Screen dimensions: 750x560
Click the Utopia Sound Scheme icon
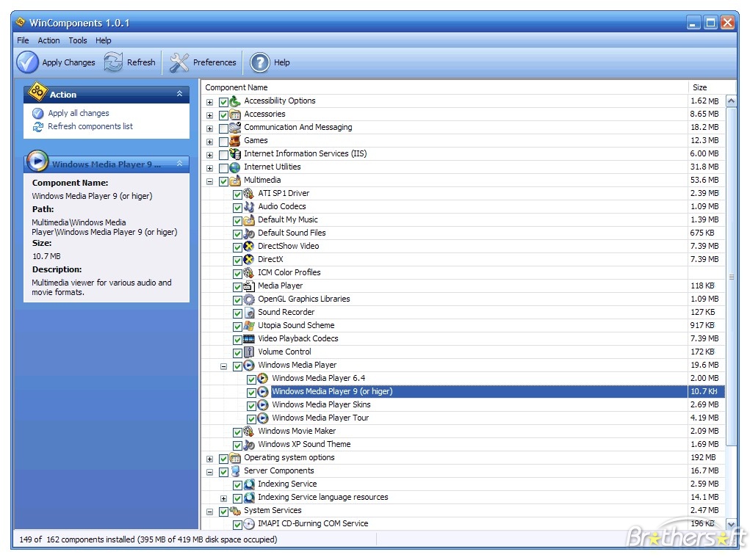249,326
